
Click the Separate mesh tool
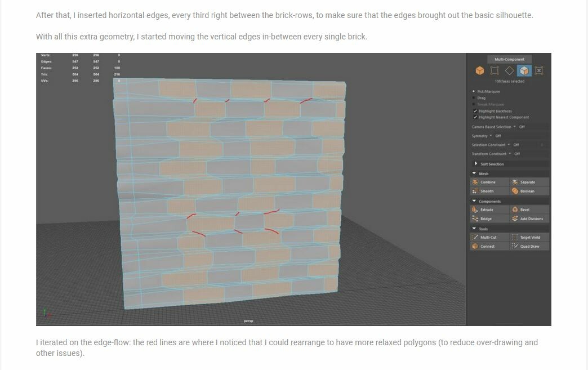529,182
